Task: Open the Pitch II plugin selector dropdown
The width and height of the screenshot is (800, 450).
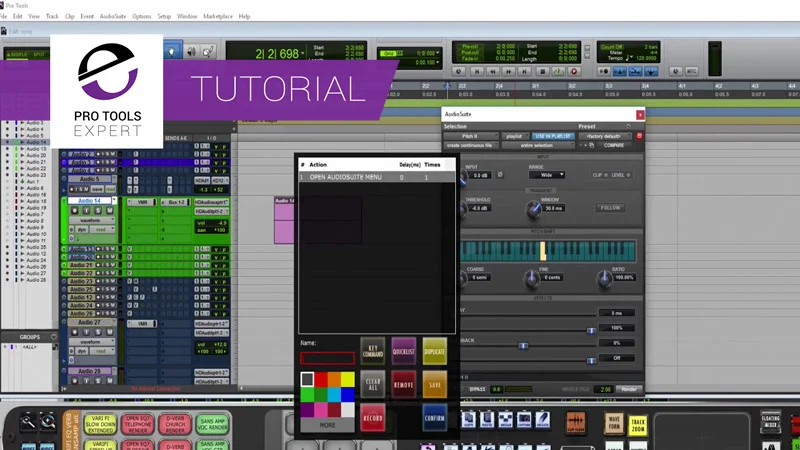Action: [471, 136]
